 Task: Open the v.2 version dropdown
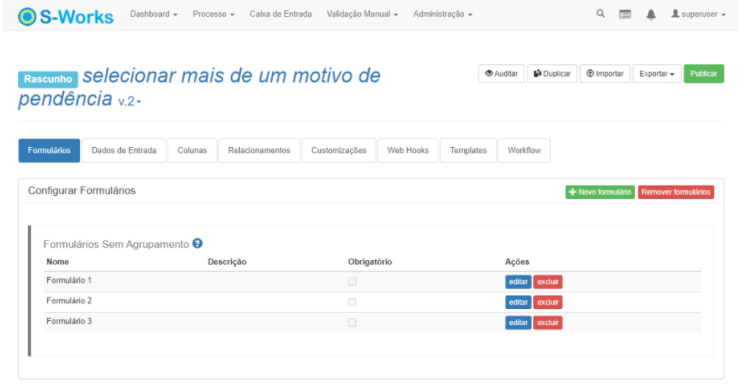(x=129, y=101)
